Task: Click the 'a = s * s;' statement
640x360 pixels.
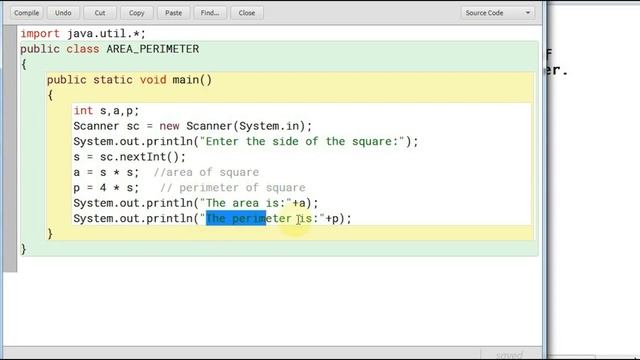Action: pos(106,172)
